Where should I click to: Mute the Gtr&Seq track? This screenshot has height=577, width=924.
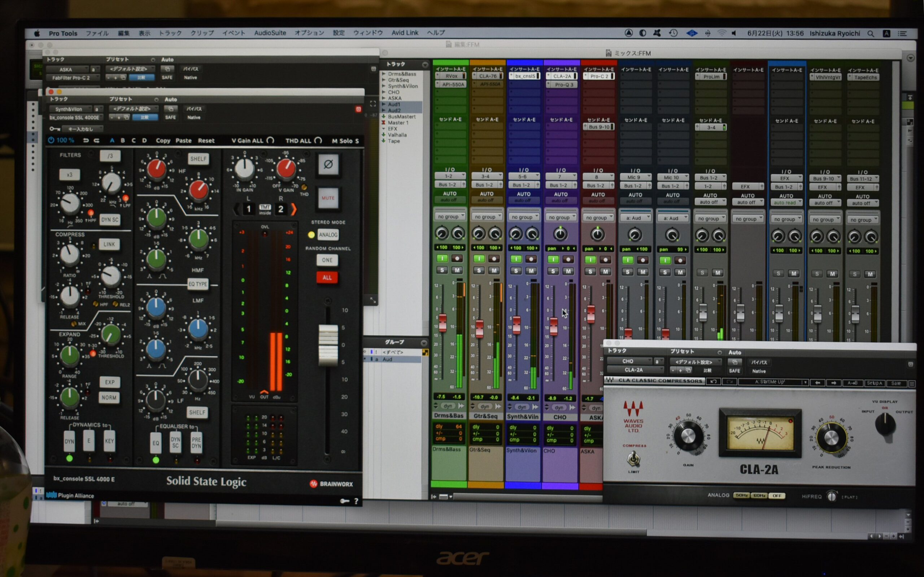(x=494, y=270)
